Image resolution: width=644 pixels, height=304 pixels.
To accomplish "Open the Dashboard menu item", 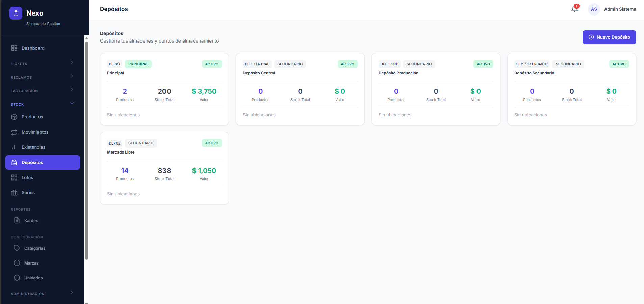I will point(33,48).
